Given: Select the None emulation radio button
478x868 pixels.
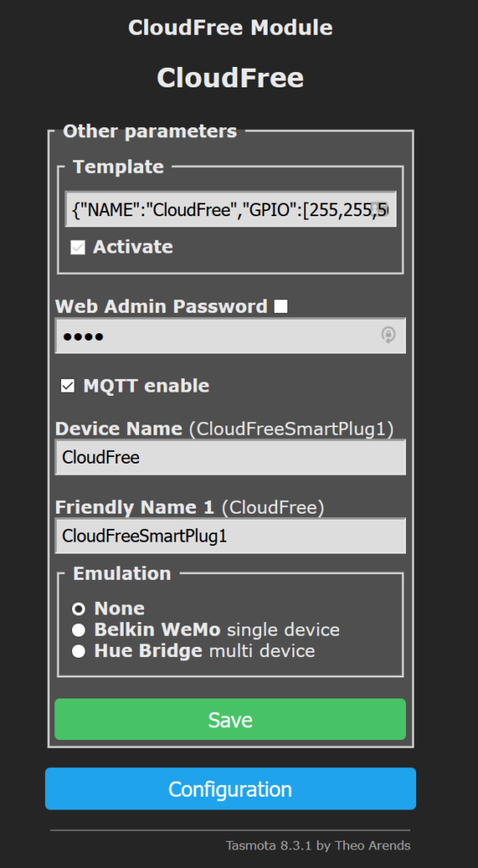Looking at the screenshot, I should pos(79,609).
